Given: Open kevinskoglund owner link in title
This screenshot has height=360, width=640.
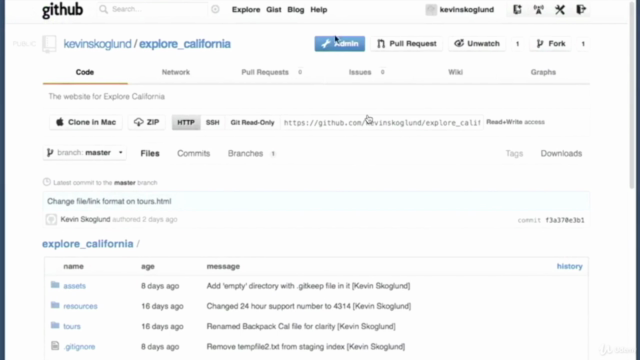Looking at the screenshot, I should click(97, 44).
